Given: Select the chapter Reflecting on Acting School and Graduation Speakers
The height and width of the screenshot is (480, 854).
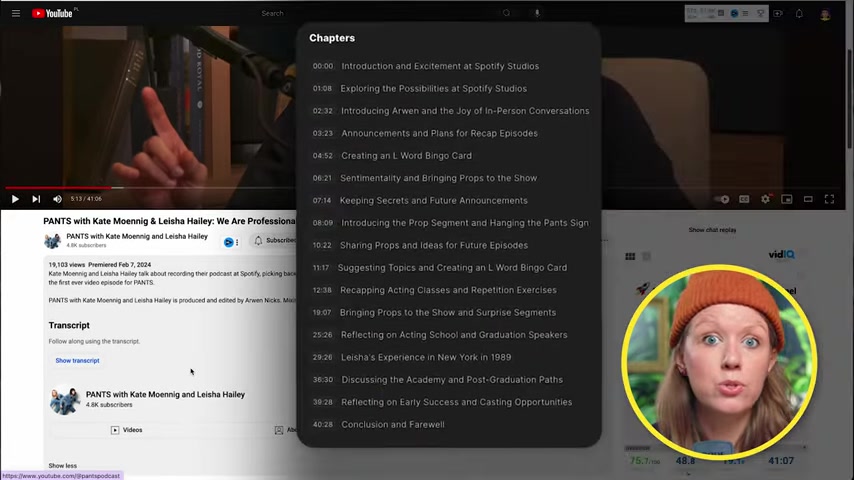Looking at the screenshot, I should 454,335.
